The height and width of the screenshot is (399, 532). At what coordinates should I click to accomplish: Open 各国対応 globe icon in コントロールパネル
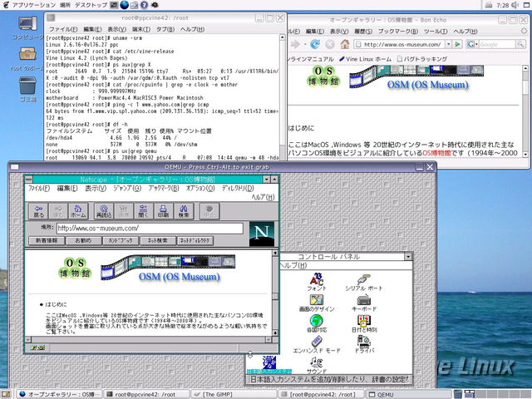pos(316,323)
